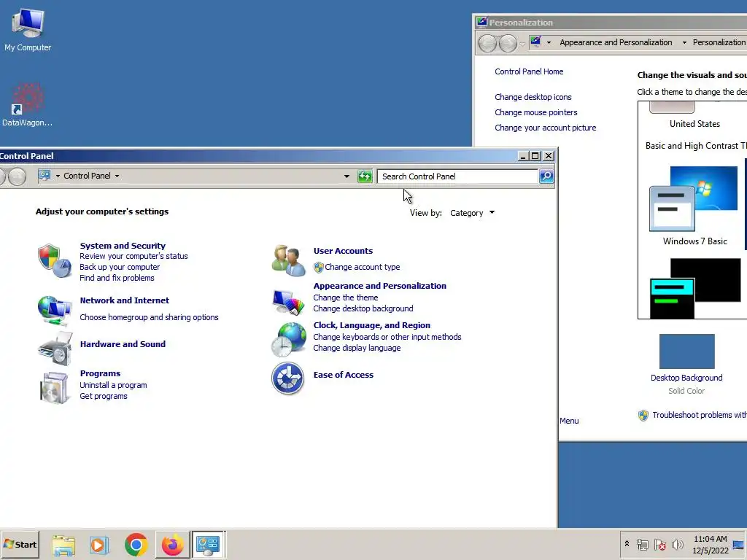Click the Show desktop tray button
This screenshot has width=747, height=560.
coord(739,545)
